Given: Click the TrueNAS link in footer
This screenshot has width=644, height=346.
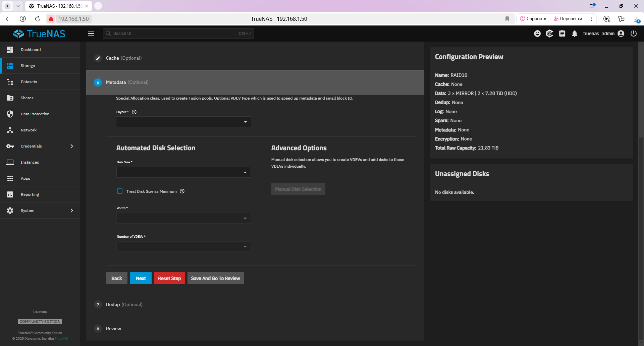Looking at the screenshot, I should point(61,338).
